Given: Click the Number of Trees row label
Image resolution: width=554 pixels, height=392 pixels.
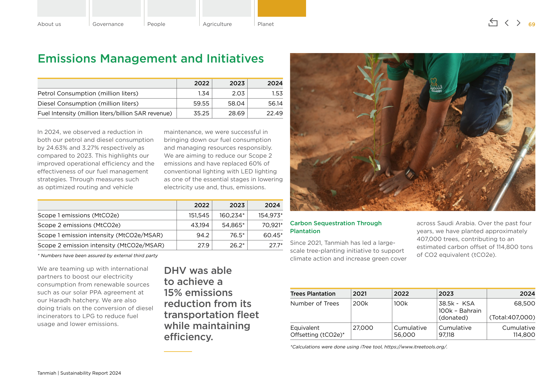Looking at the screenshot, I should pos(315,304).
